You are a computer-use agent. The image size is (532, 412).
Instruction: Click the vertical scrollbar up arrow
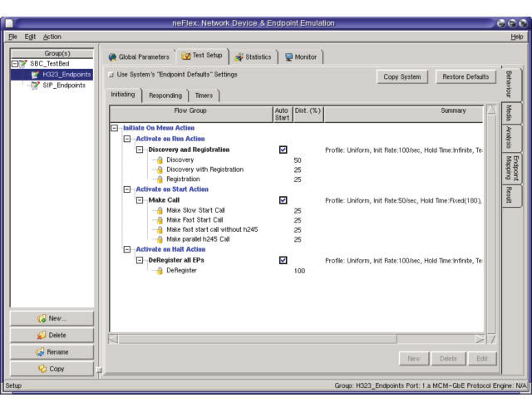coord(491,110)
